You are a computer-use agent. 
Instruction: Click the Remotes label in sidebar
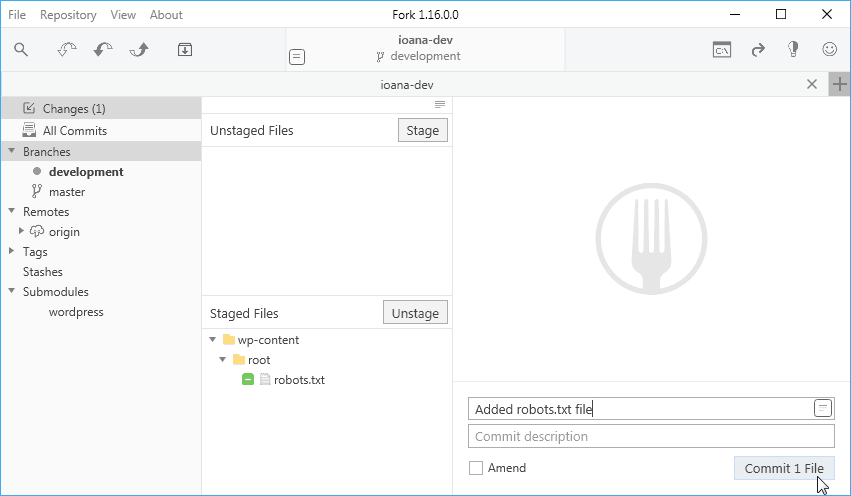point(46,211)
